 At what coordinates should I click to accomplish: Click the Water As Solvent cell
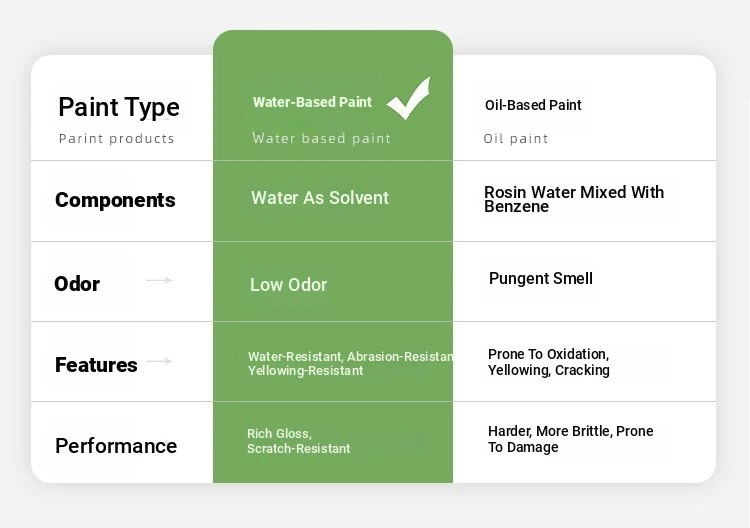tap(320, 198)
